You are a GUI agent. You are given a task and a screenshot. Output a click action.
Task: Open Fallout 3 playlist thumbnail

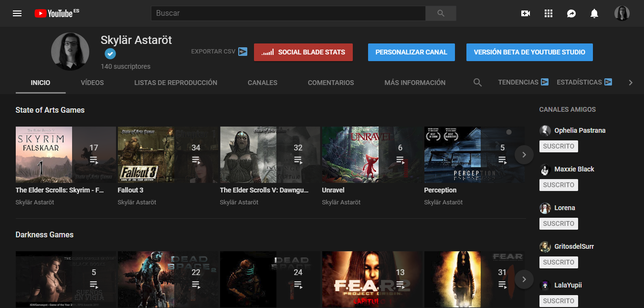coord(168,155)
